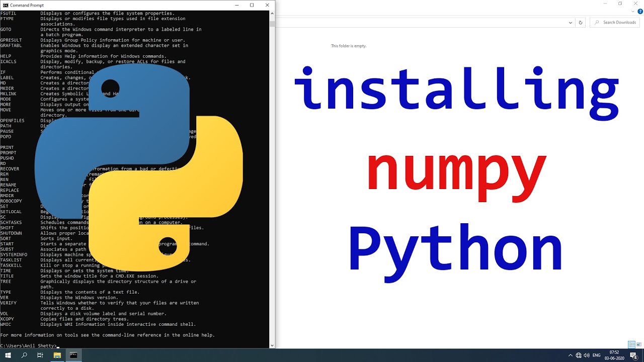Click the FSUTIL command name
644x362 pixels.
[9, 13]
